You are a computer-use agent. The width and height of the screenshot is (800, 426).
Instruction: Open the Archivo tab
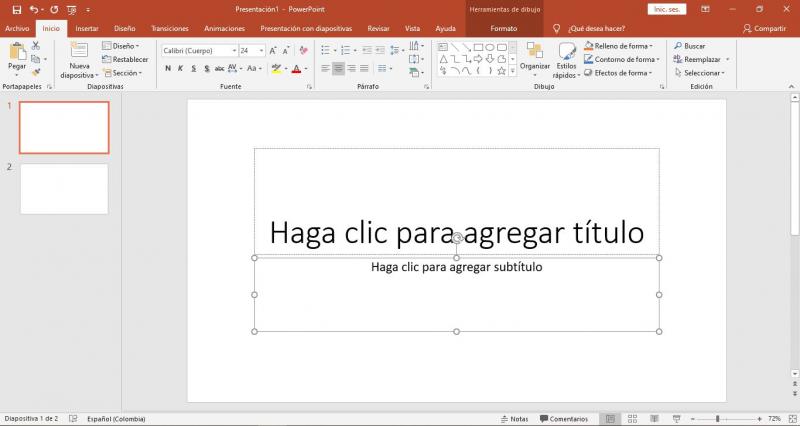pos(17,29)
